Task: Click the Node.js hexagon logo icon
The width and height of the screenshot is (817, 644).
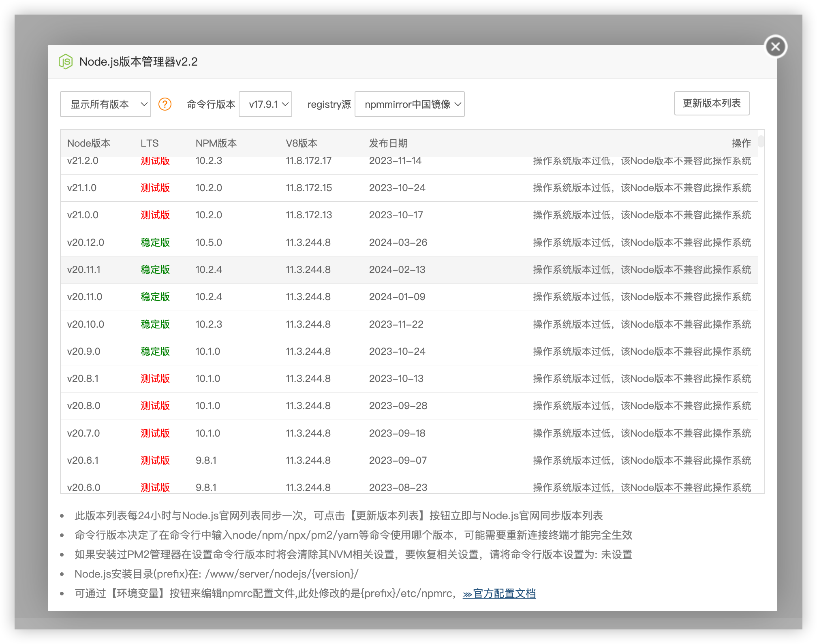Action: [66, 62]
